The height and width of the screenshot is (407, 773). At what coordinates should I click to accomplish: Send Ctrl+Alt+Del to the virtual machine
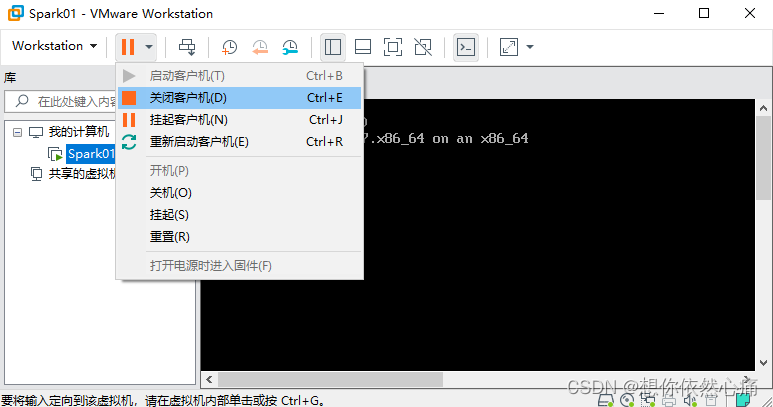tap(187, 47)
